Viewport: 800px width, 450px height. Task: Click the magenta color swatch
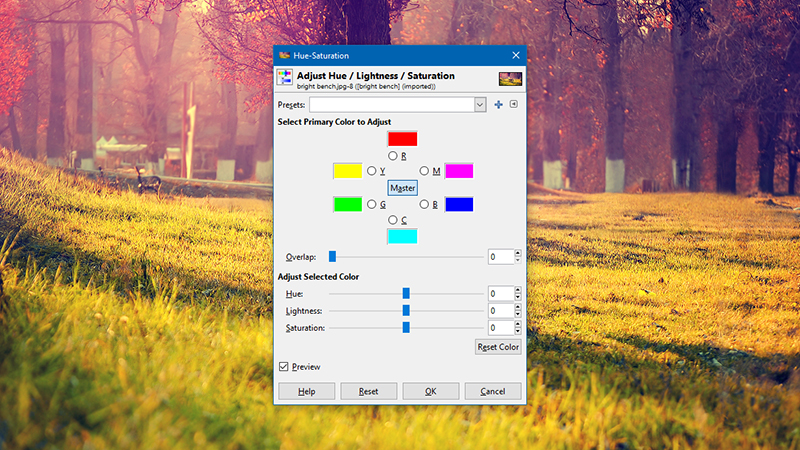pyautogui.click(x=459, y=171)
